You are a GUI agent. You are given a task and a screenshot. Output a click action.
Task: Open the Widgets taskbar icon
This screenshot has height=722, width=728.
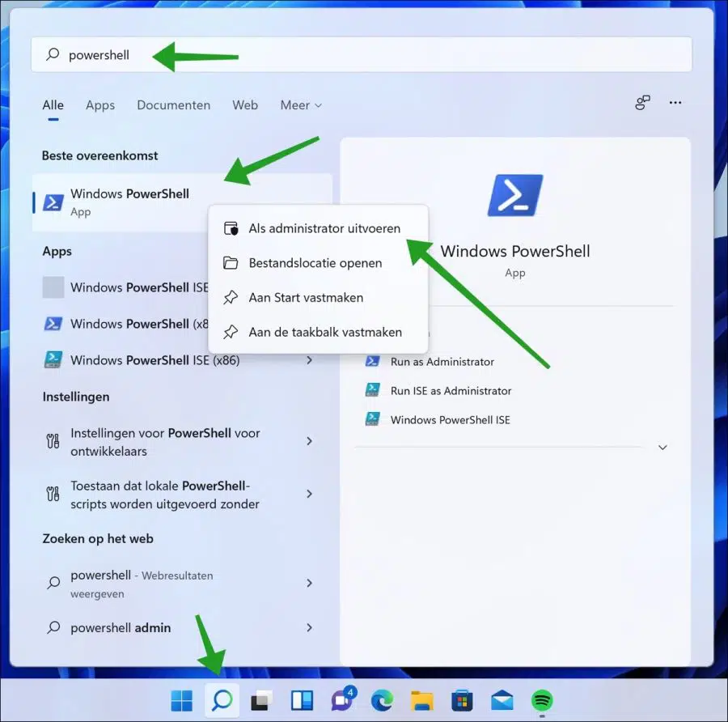tap(302, 701)
